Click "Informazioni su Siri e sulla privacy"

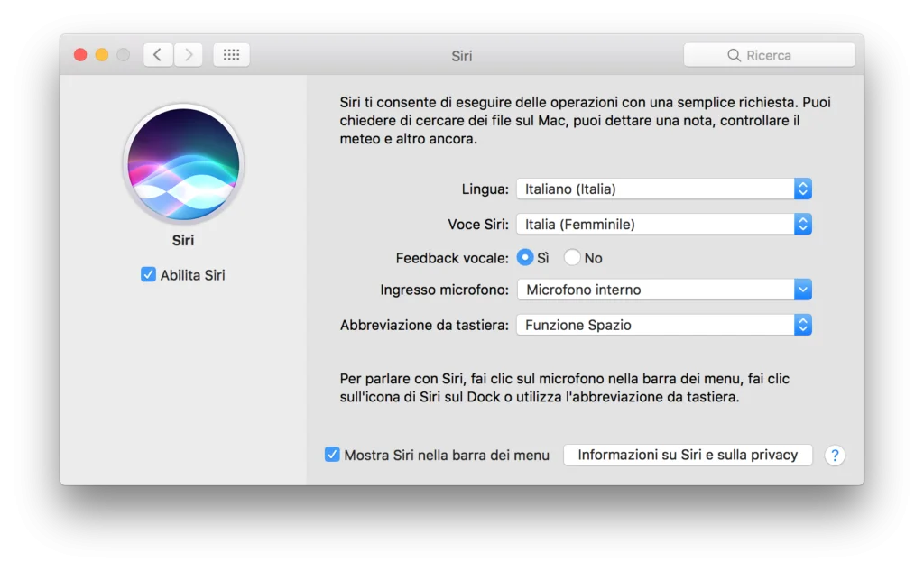point(687,455)
